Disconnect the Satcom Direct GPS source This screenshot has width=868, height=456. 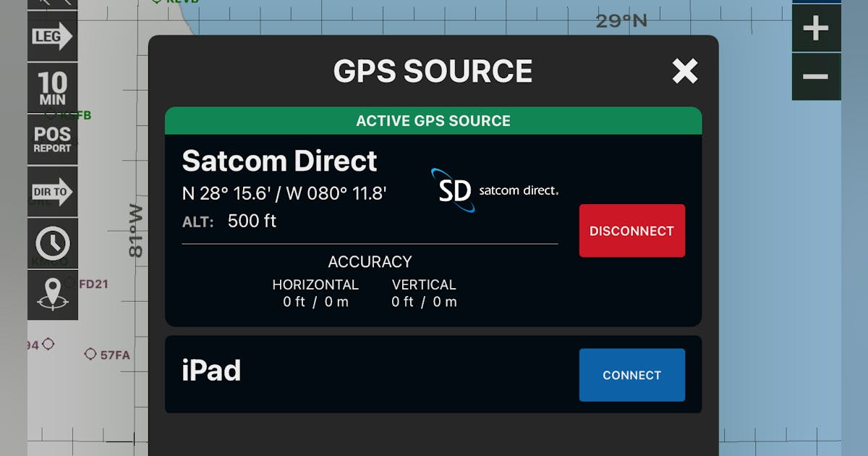click(x=631, y=231)
